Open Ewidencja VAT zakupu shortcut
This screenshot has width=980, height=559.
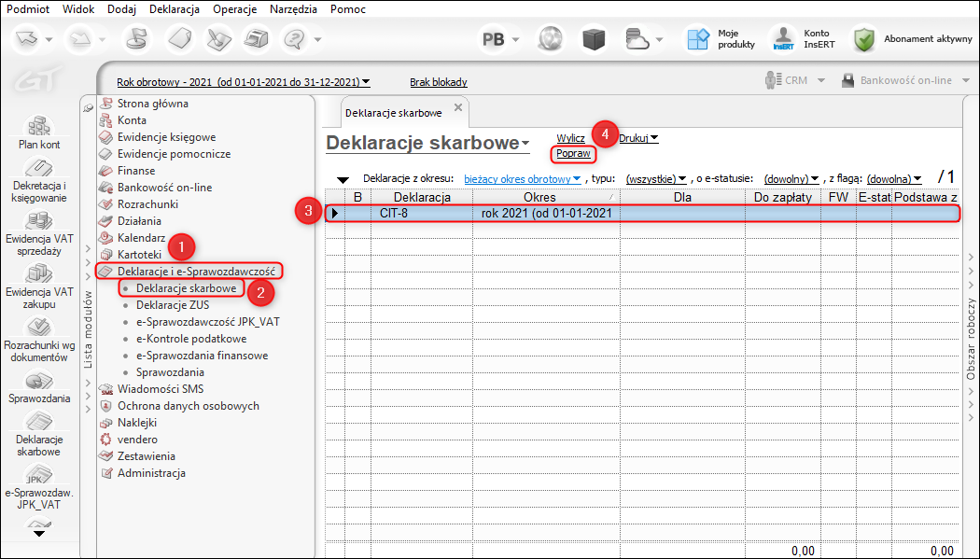pos(39,286)
